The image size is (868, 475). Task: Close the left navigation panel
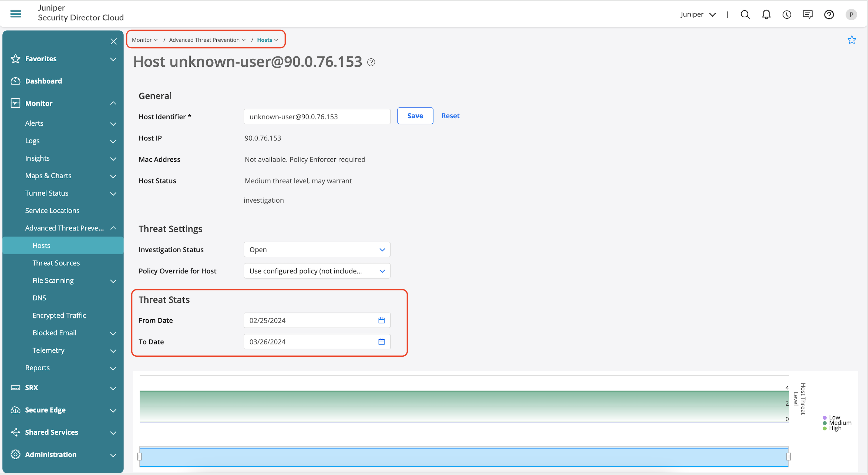point(113,41)
